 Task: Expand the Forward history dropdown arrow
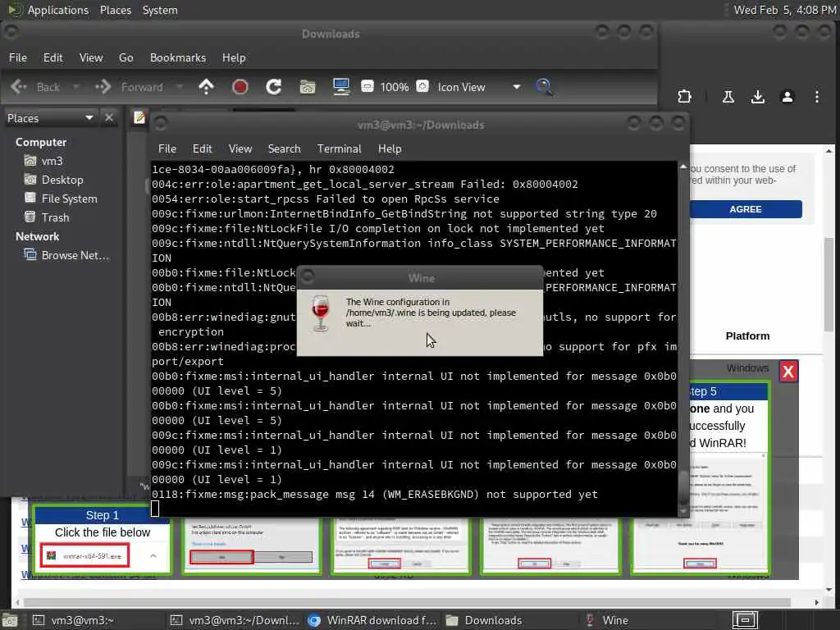[180, 87]
